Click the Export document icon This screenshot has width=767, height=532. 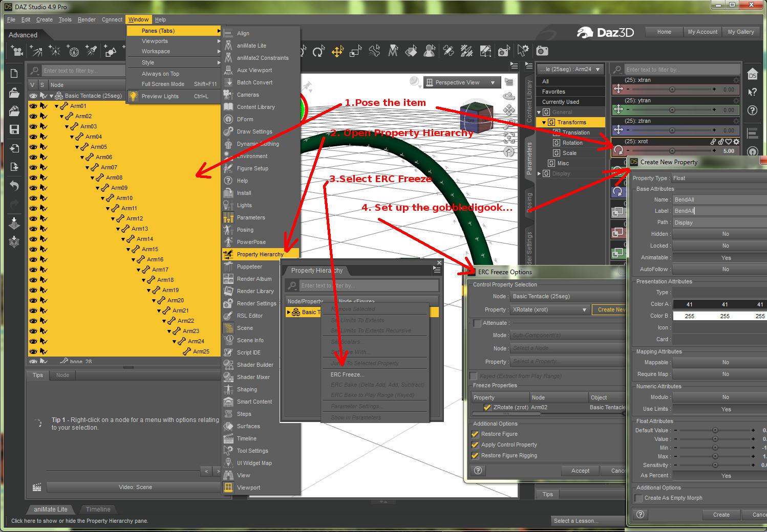pyautogui.click(x=14, y=167)
